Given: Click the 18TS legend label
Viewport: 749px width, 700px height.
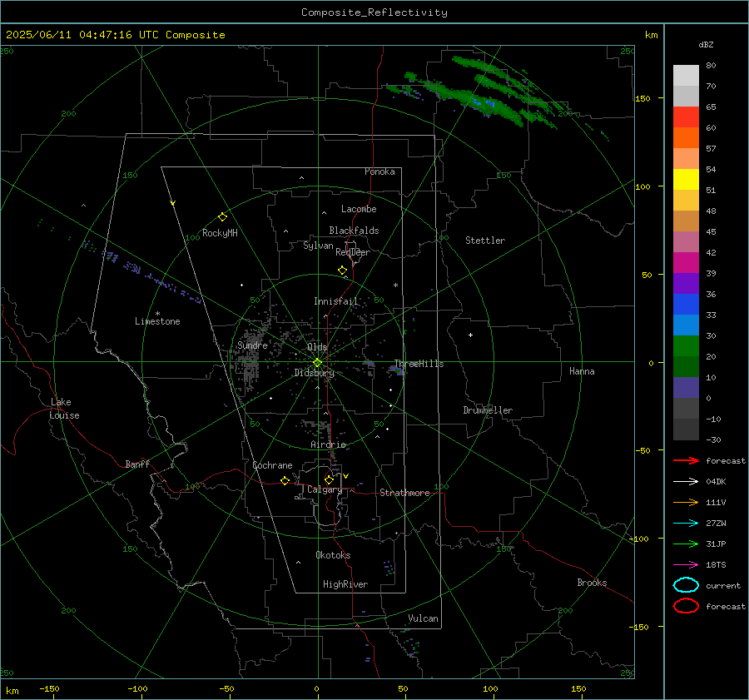Looking at the screenshot, I should click(x=716, y=565).
